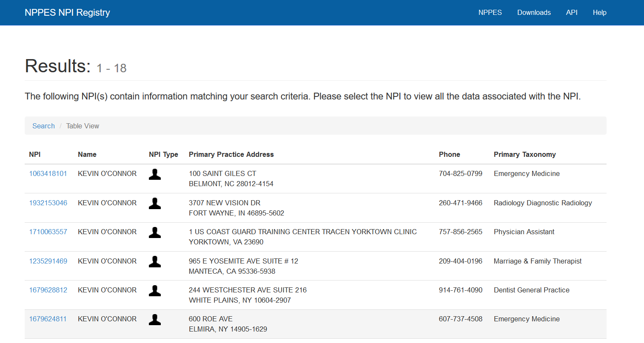Return to Search via breadcrumb
Image resolution: width=644 pixels, height=343 pixels.
[x=43, y=126]
